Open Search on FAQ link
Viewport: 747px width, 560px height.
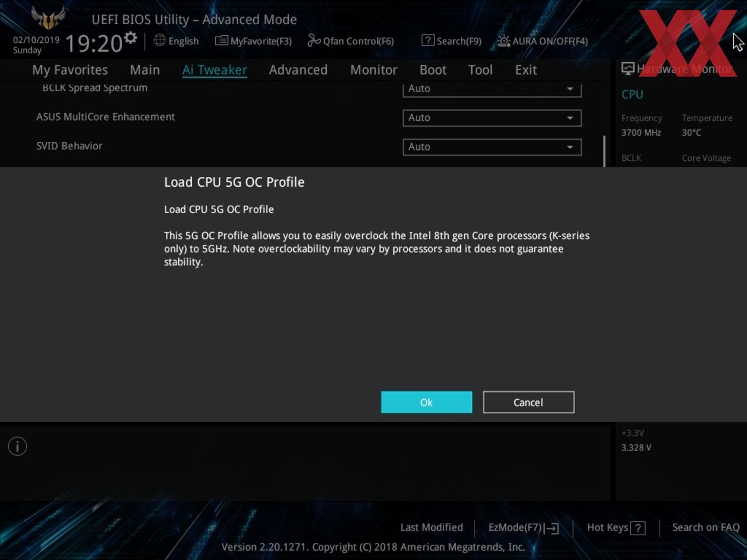(706, 527)
